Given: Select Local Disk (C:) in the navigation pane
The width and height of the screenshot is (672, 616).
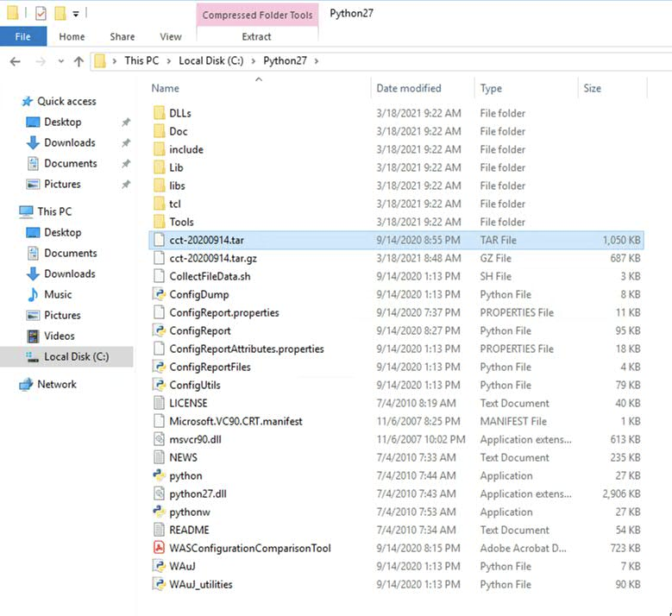Looking at the screenshot, I should [76, 356].
